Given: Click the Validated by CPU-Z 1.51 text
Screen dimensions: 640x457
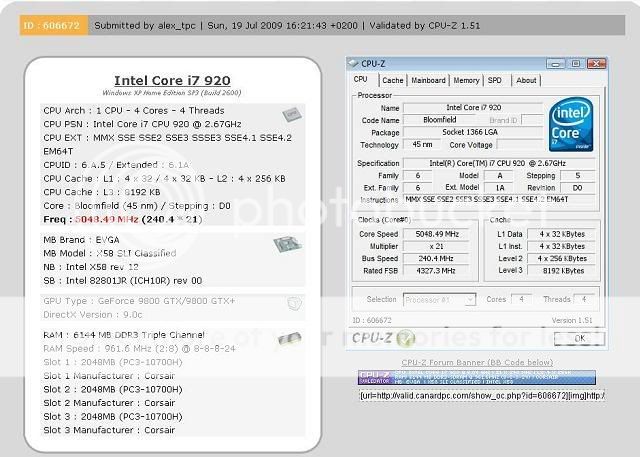Looking at the screenshot, I should coord(424,26).
